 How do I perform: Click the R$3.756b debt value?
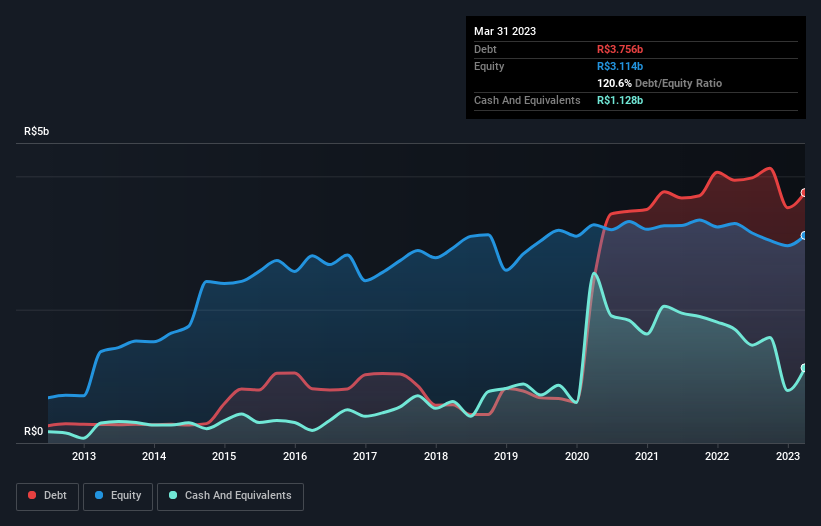(x=620, y=49)
